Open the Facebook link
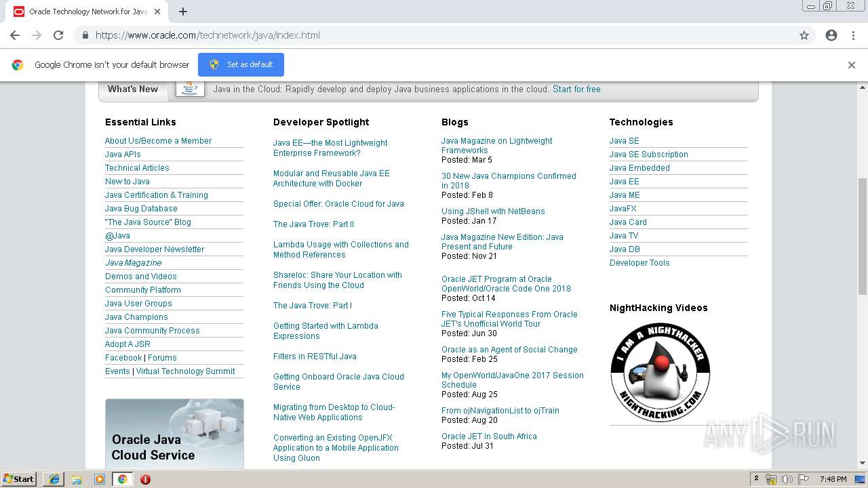This screenshot has width=868, height=488. [x=123, y=358]
